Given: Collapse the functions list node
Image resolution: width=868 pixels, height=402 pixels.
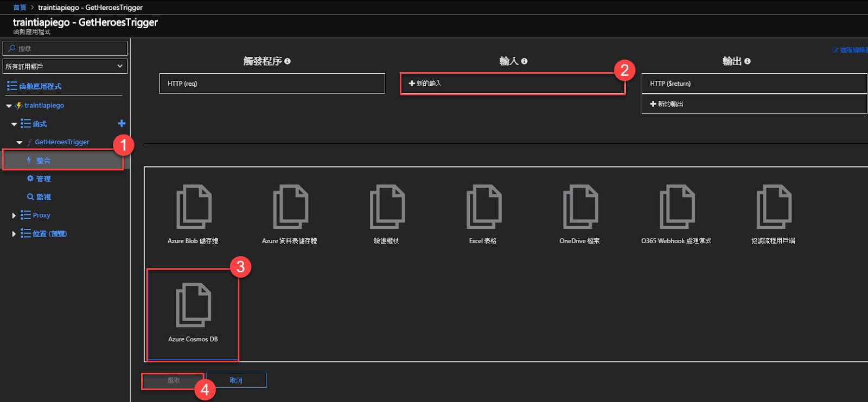Looking at the screenshot, I should click(x=14, y=124).
